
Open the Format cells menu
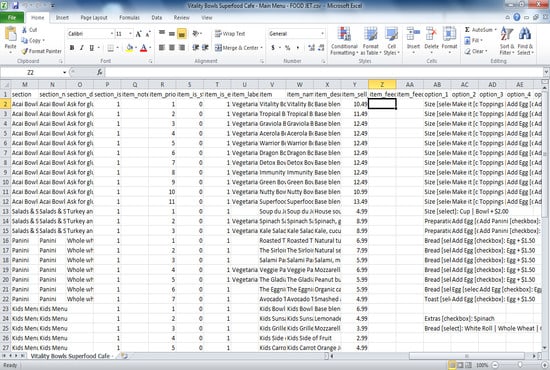(x=449, y=41)
